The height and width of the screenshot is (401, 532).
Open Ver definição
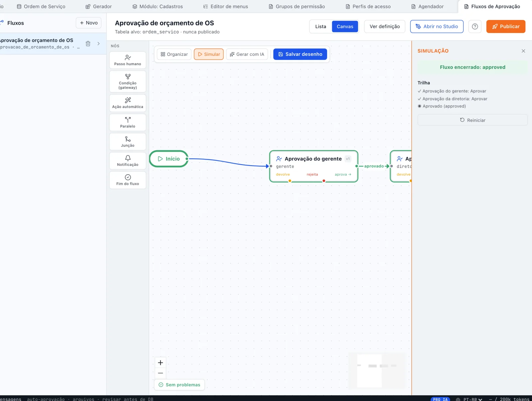pos(385,27)
